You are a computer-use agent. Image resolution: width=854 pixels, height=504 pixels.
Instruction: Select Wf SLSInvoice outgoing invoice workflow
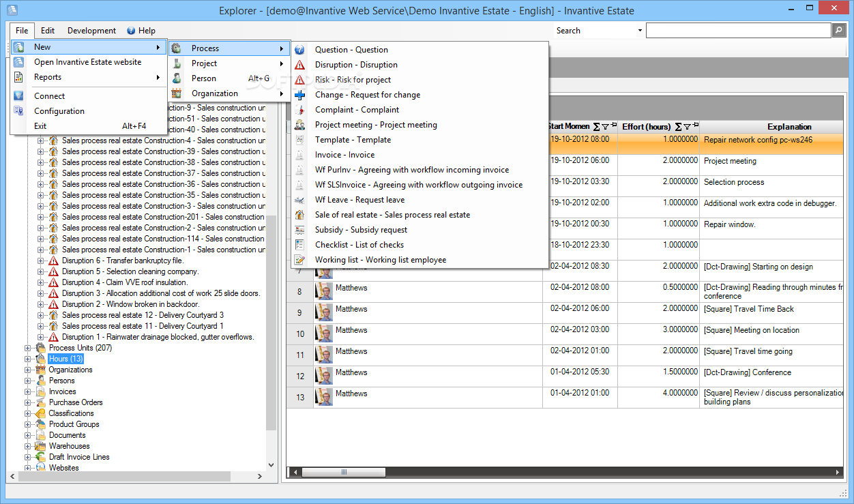pos(419,185)
